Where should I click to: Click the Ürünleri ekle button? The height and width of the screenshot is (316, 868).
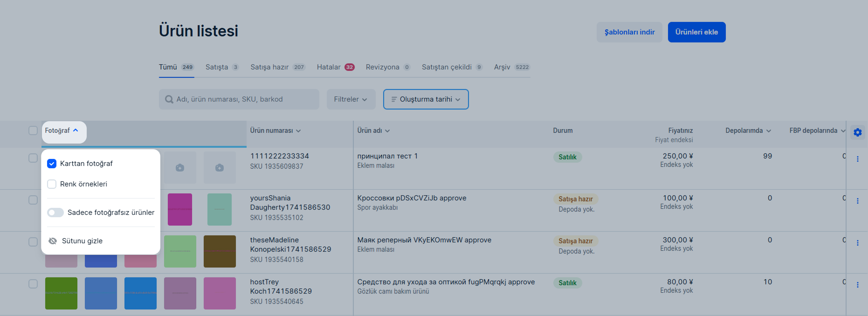pyautogui.click(x=696, y=32)
